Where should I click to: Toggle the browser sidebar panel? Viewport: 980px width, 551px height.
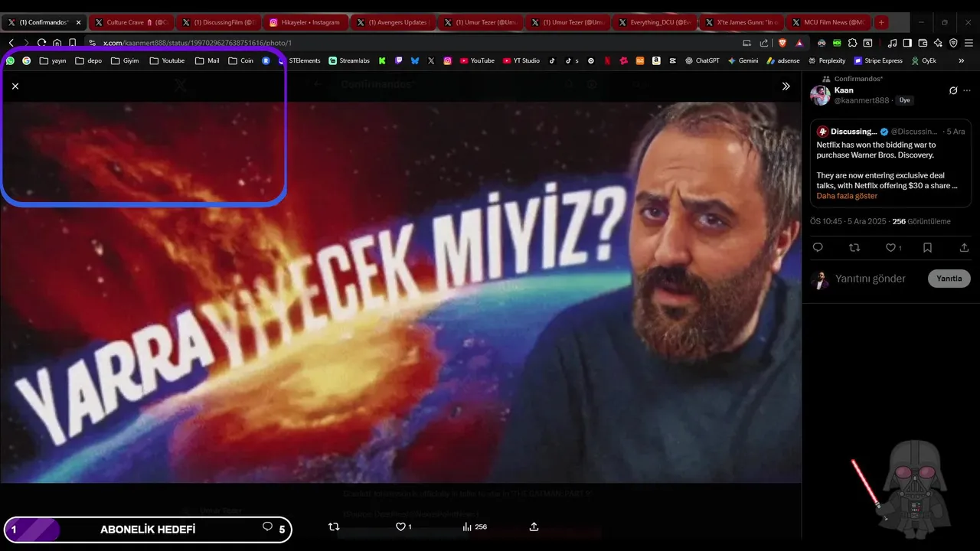pyautogui.click(x=907, y=43)
